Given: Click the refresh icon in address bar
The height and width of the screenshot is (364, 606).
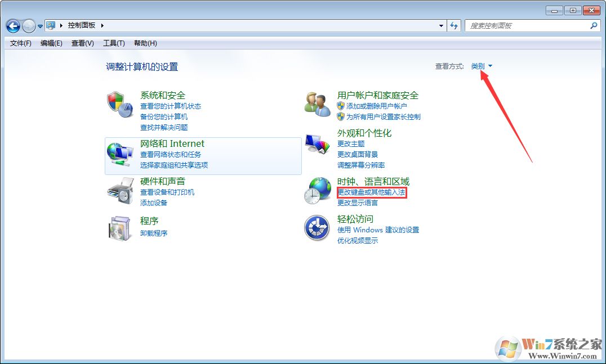Looking at the screenshot, I should click(454, 25).
